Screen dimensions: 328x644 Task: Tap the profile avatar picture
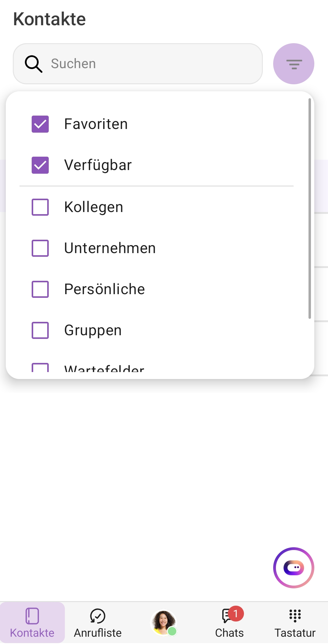[x=164, y=622]
